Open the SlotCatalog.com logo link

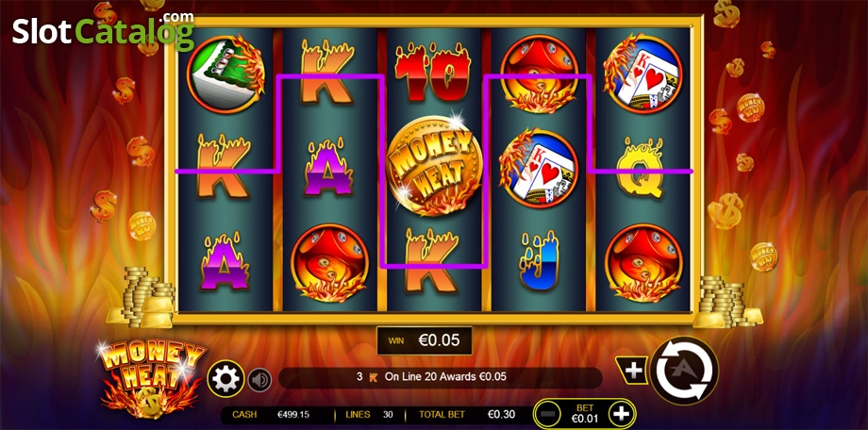[x=103, y=29]
